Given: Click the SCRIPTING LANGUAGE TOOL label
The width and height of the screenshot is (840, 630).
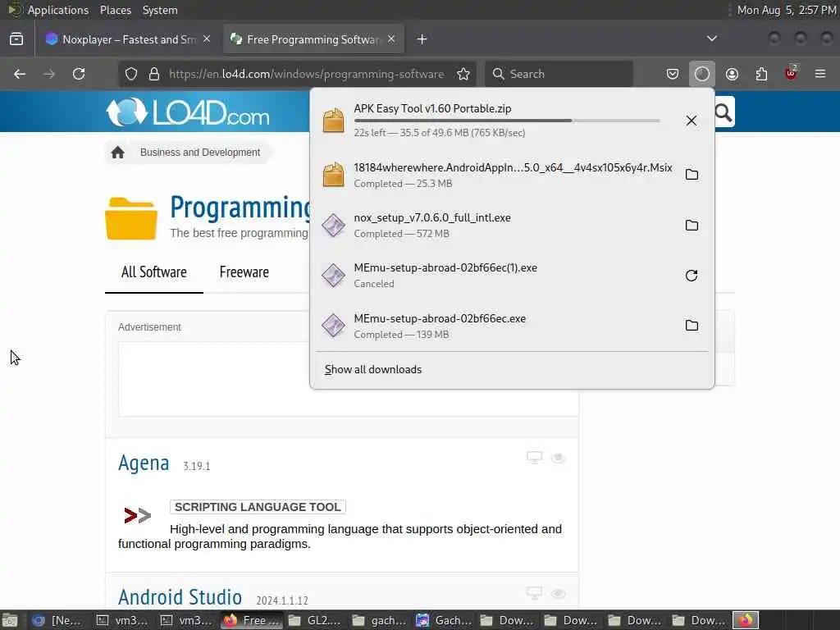Looking at the screenshot, I should click(x=258, y=507).
